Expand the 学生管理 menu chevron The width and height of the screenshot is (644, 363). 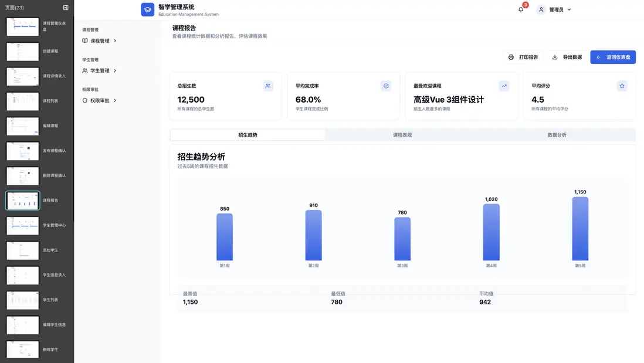pos(115,70)
